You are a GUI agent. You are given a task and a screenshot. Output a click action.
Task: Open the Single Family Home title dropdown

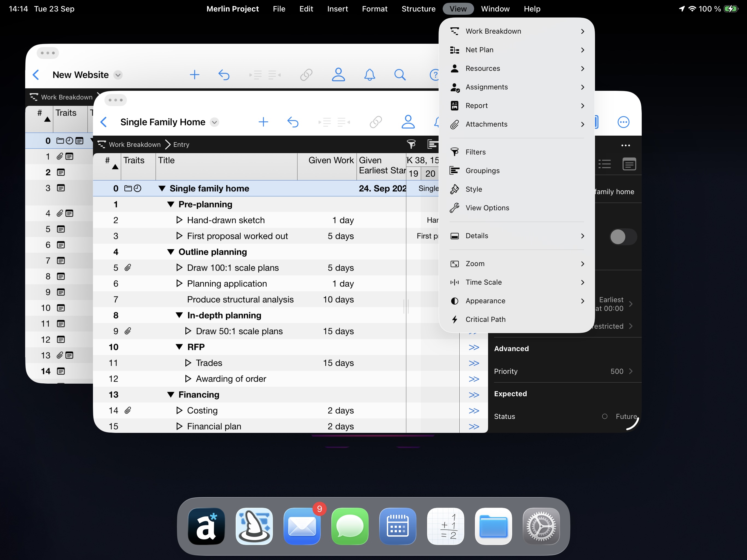(x=215, y=122)
